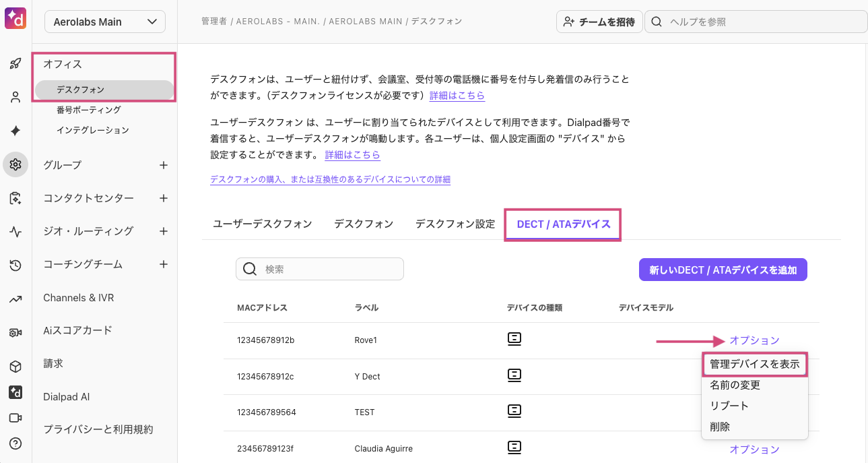Click the analytics trend arrow icon
This screenshot has width=868, height=463.
tap(15, 299)
